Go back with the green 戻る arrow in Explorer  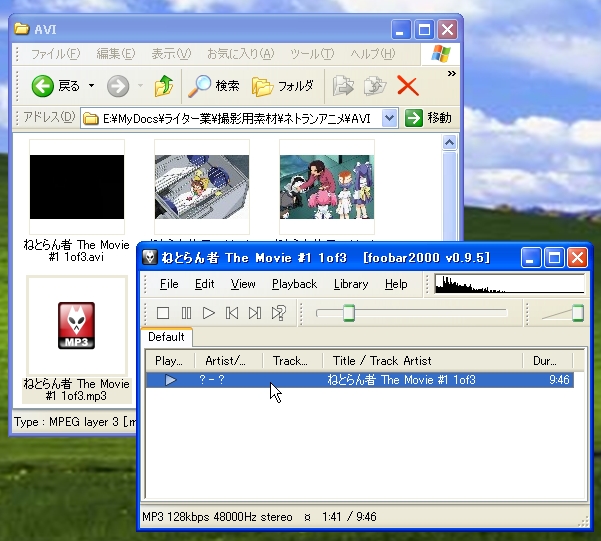click(43, 86)
